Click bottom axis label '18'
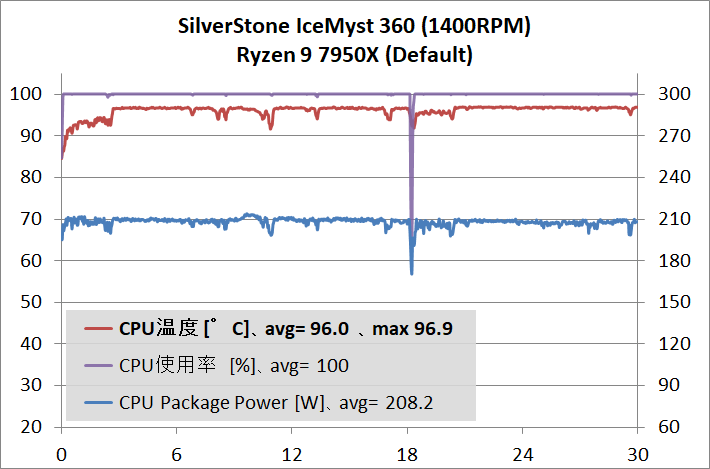This screenshot has width=710, height=469. tap(407, 454)
